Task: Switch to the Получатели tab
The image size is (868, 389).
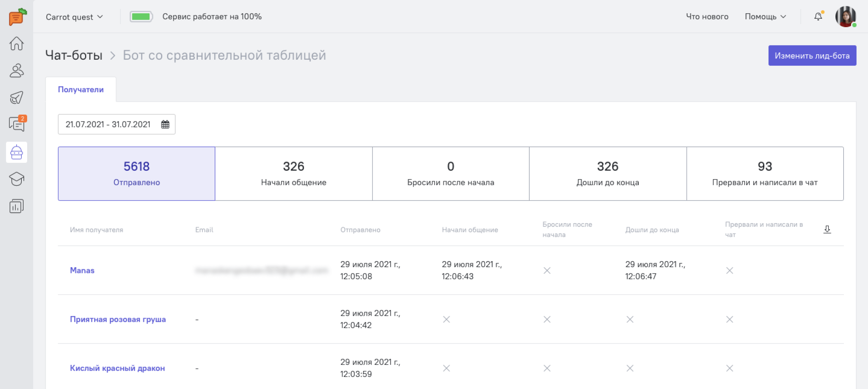Action: [x=81, y=90]
